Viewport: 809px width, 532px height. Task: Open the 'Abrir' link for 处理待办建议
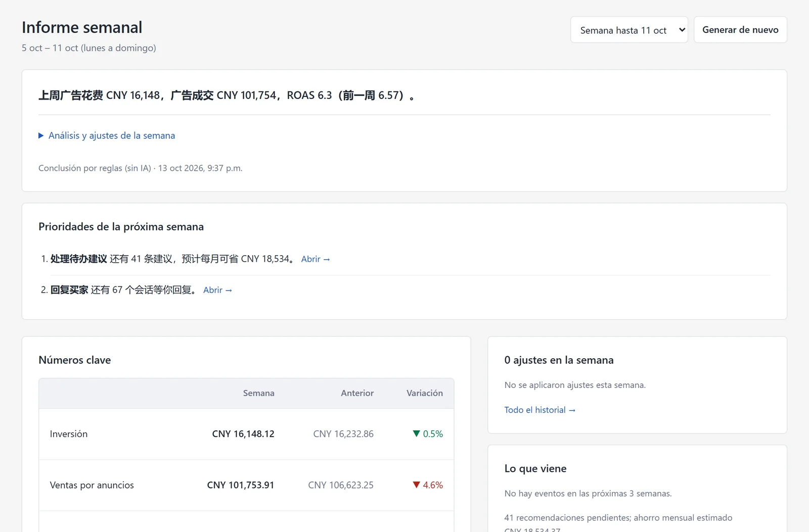pos(316,259)
